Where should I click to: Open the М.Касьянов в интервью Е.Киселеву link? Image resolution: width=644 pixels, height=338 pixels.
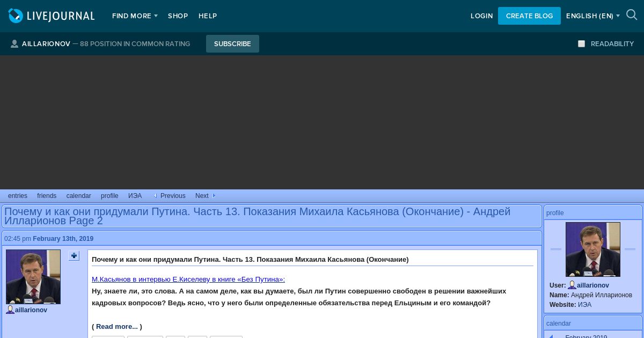188,279
